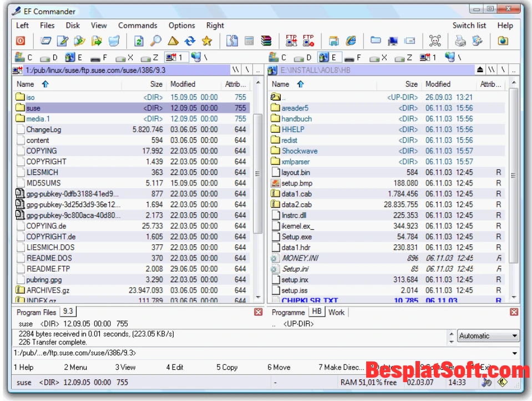The height and width of the screenshot is (401, 532).
Task: Switch right panel to drive F
Action: [351, 57]
